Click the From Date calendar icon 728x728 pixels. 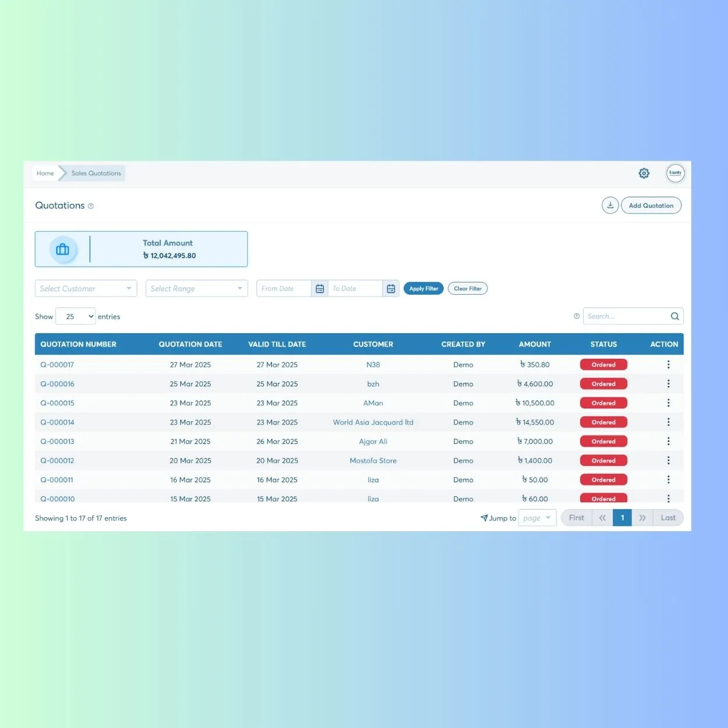click(x=320, y=289)
